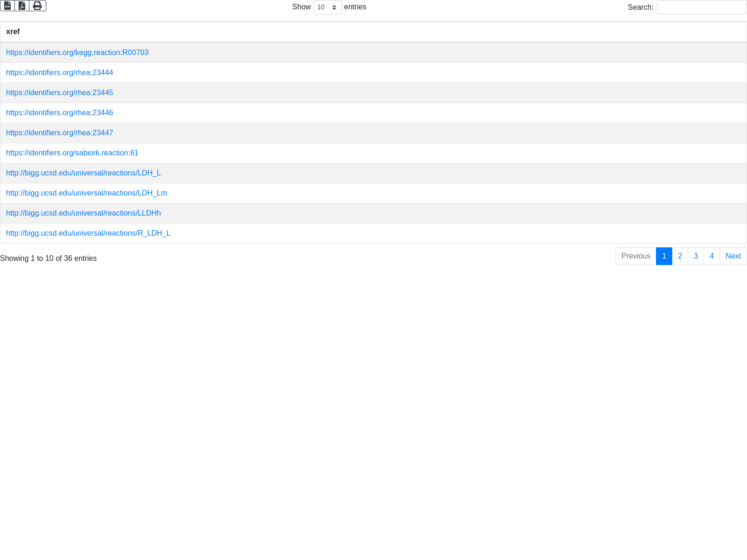Sort table by xref column header

click(13, 32)
